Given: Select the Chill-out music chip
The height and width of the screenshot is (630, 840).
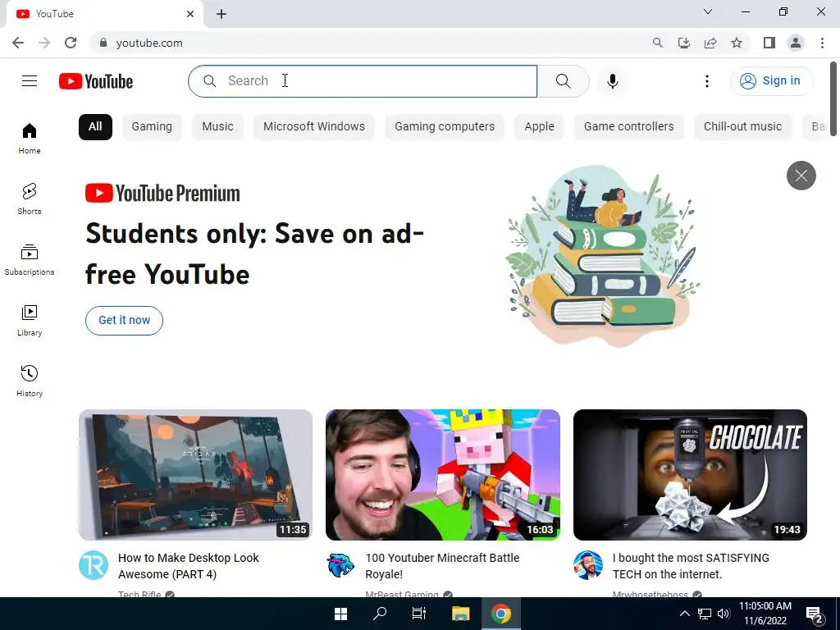Looking at the screenshot, I should pos(742,127).
